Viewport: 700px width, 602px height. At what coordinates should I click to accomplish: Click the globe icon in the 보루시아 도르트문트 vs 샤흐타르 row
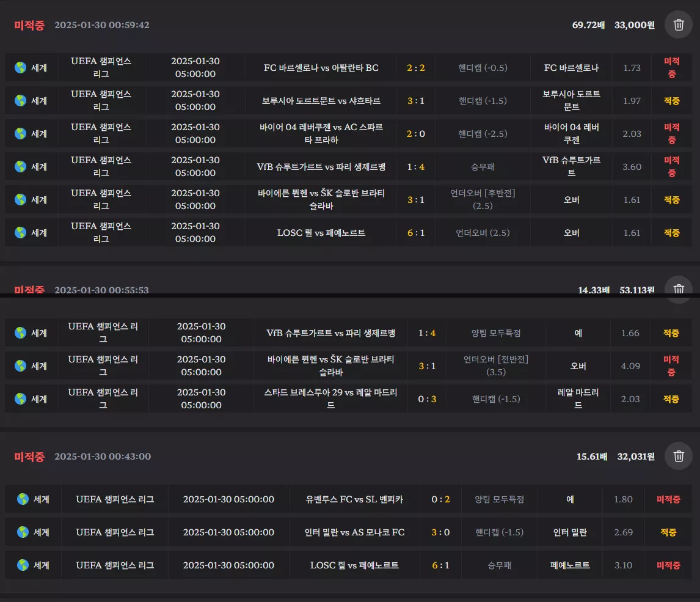(x=20, y=101)
